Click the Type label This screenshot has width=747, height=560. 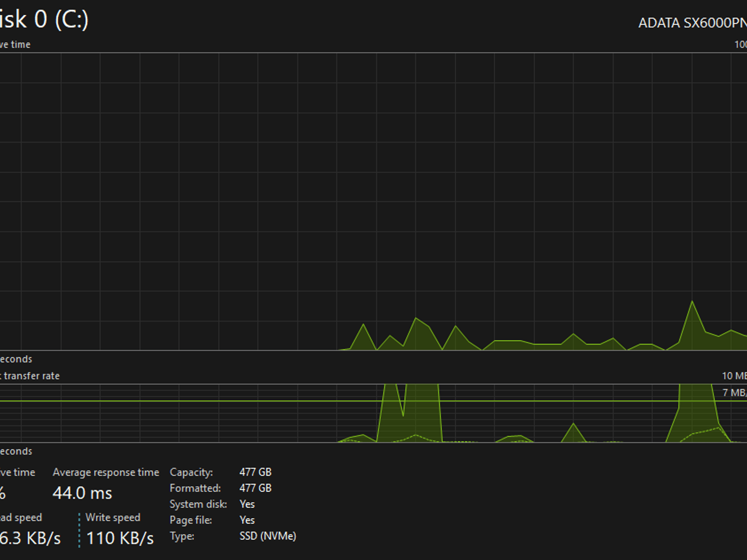182,536
